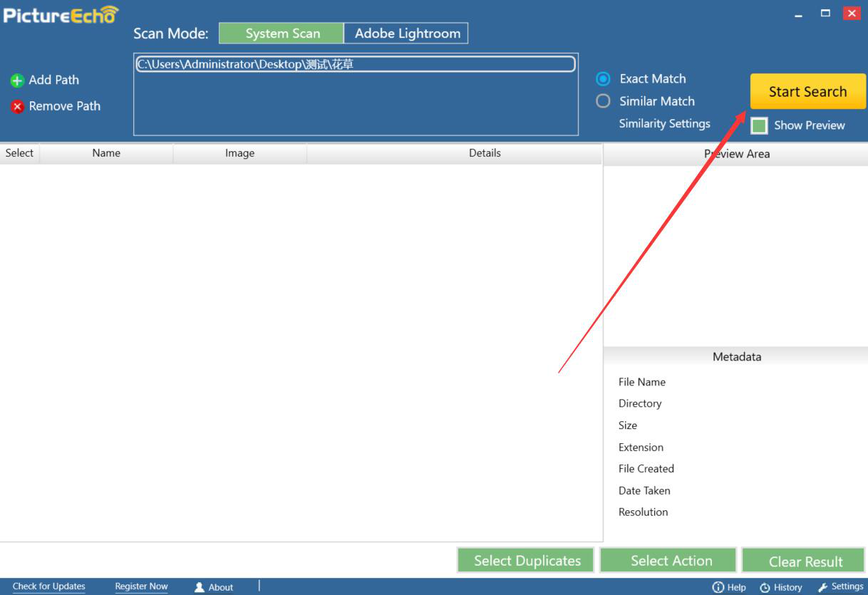Start the duplicate search

808,91
